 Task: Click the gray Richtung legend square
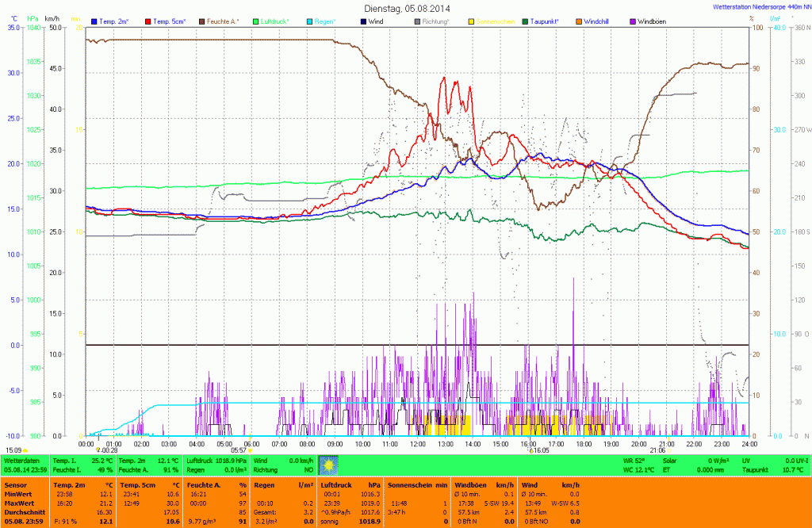tap(417, 21)
